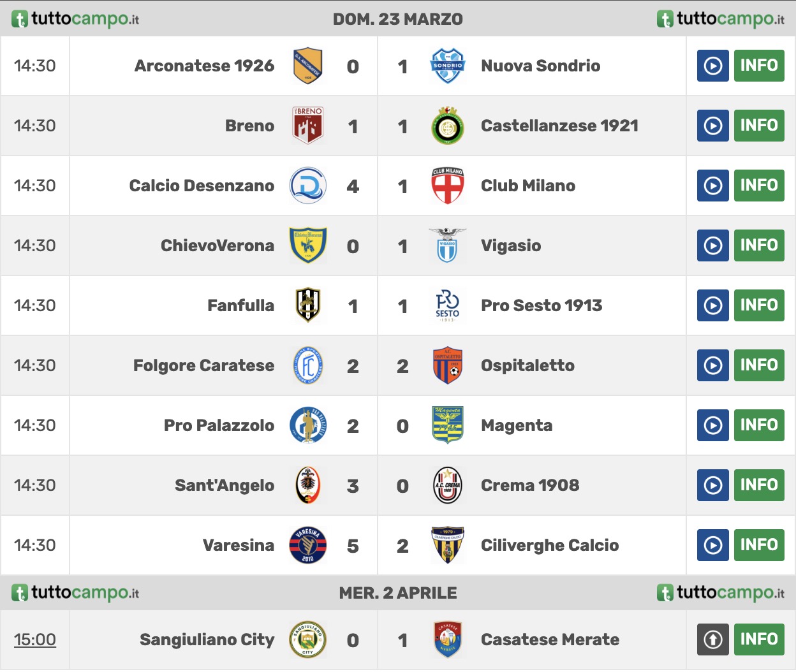Click the Varesina 2010 team badge
The height and width of the screenshot is (672, 796).
tap(307, 545)
